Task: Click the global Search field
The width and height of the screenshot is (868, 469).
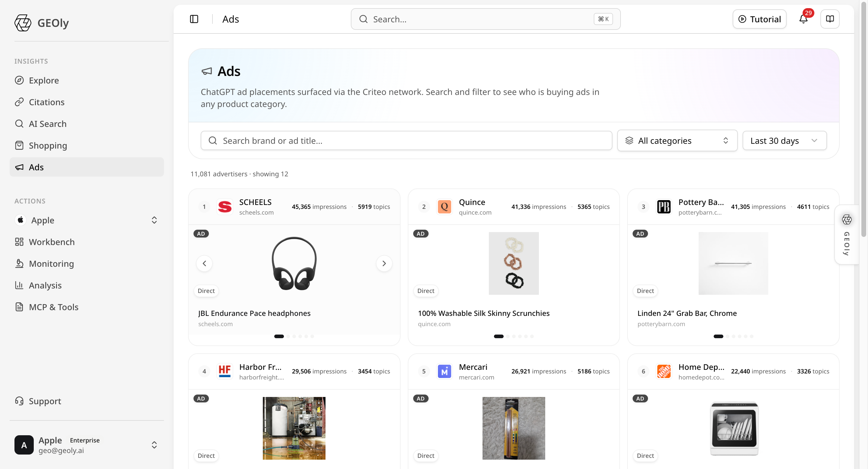Action: (486, 19)
